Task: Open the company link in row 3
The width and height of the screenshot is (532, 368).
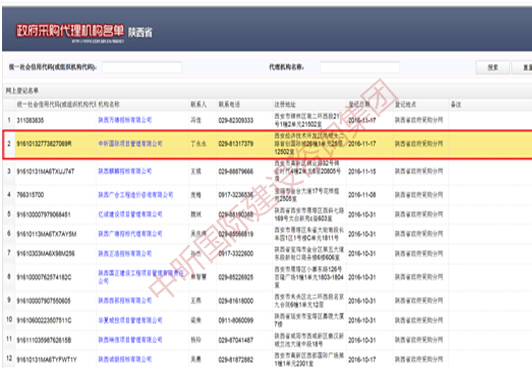Action: (x=125, y=171)
